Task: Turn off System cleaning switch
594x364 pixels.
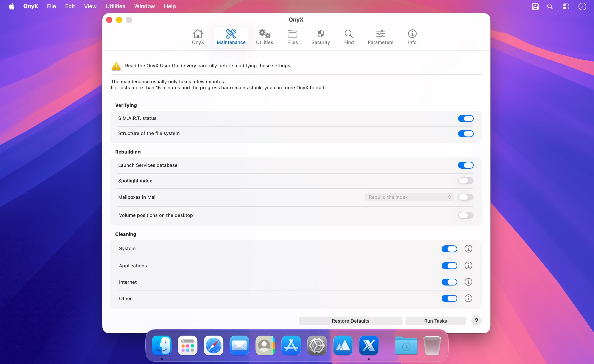Action: pos(449,249)
